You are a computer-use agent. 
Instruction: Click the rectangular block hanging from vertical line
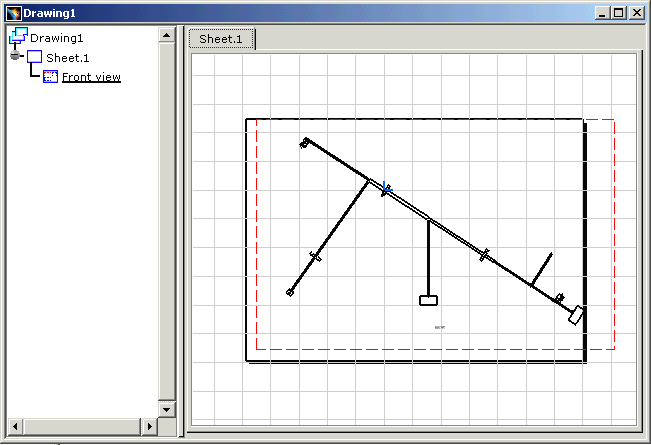428,300
